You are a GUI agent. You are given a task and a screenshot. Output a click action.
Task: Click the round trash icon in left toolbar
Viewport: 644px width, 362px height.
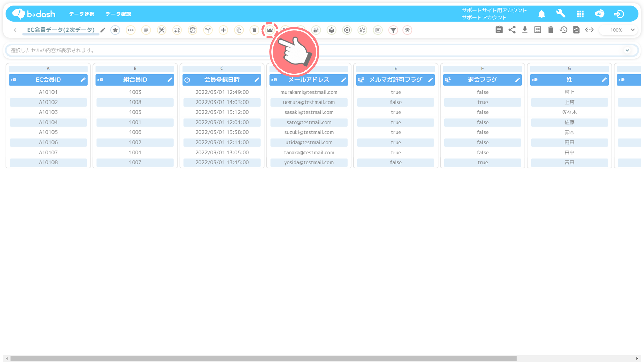[x=254, y=30]
